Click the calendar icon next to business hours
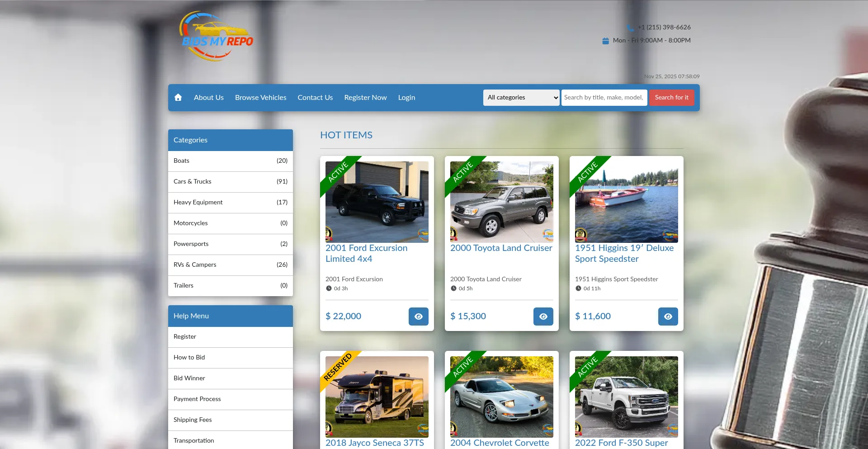Screen dimensions: 868x449 tap(605, 41)
